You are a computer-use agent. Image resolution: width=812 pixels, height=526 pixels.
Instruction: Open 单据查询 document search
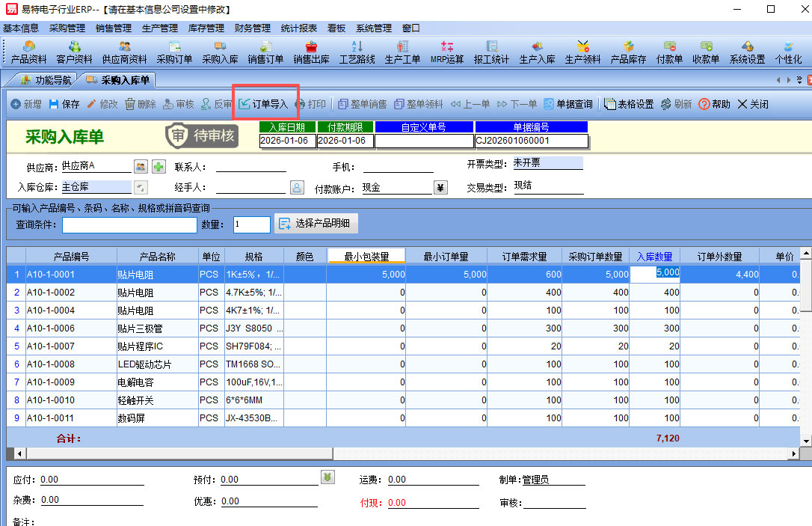568,104
